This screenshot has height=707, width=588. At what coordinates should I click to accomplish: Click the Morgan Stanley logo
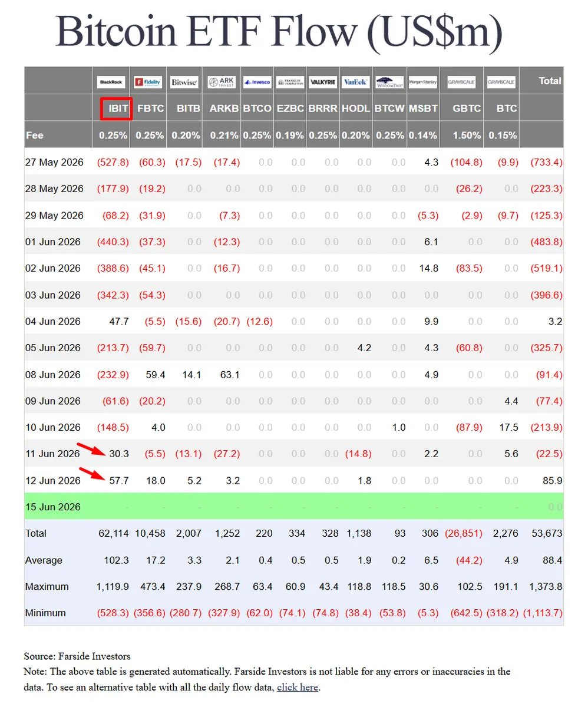pos(423,82)
